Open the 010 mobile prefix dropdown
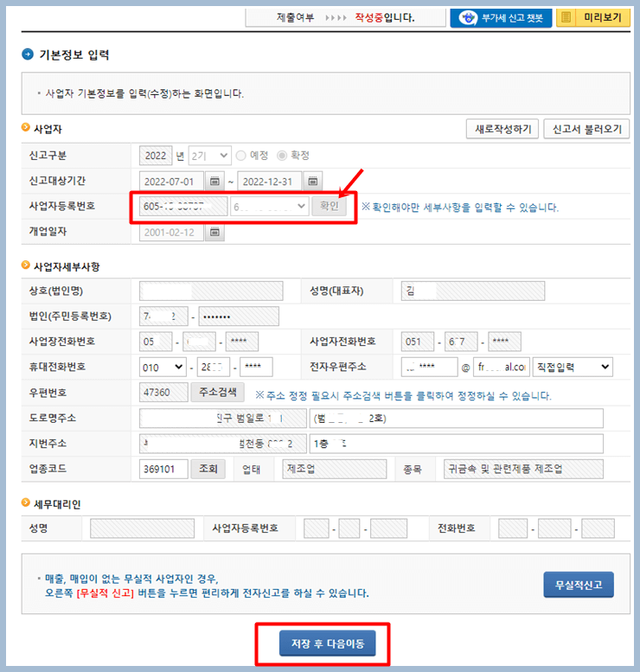This screenshot has height=672, width=640. point(163,368)
